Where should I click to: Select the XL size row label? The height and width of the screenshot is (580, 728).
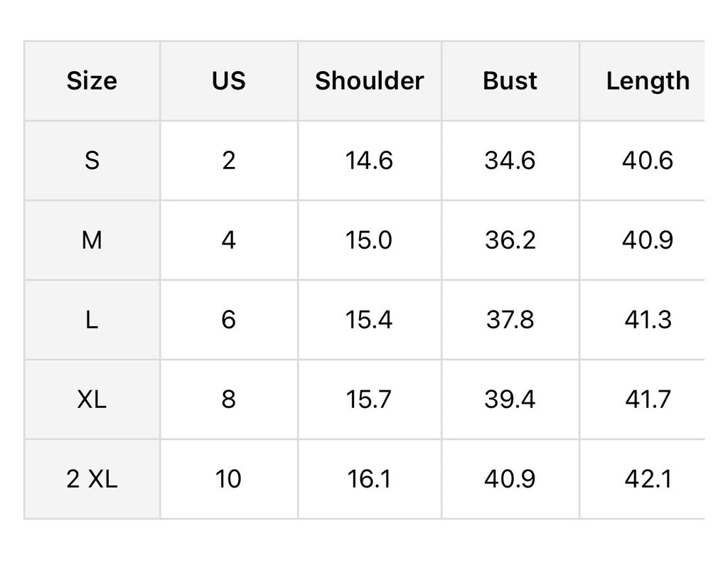[92, 399]
